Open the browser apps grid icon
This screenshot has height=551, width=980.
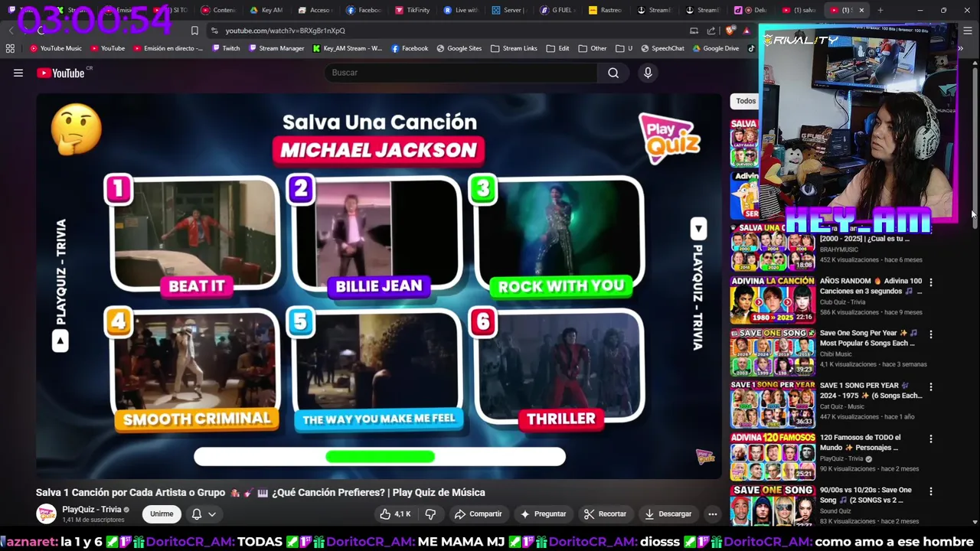pos(10,48)
